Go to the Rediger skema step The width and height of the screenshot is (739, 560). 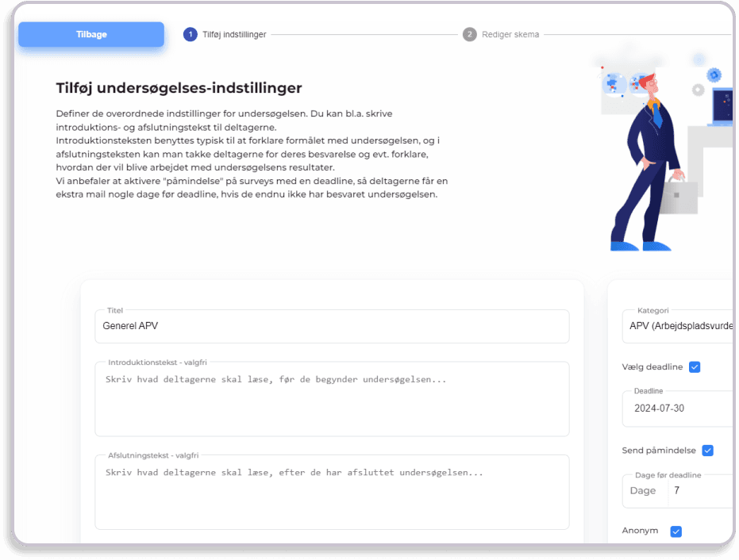pyautogui.click(x=510, y=35)
